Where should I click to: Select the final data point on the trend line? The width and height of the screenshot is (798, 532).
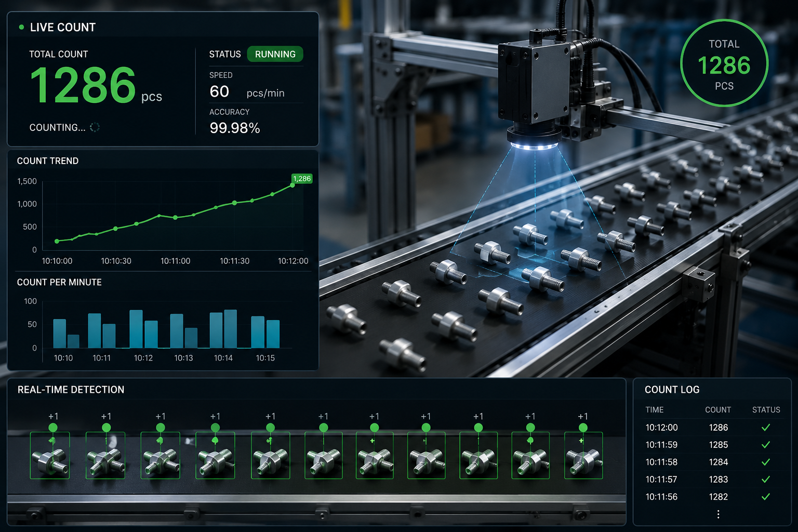click(292, 185)
